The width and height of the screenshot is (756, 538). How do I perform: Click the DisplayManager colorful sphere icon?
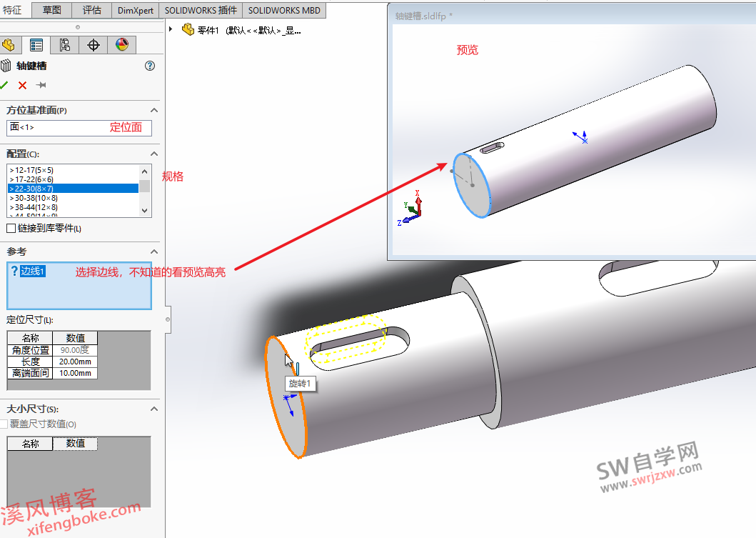click(x=121, y=44)
